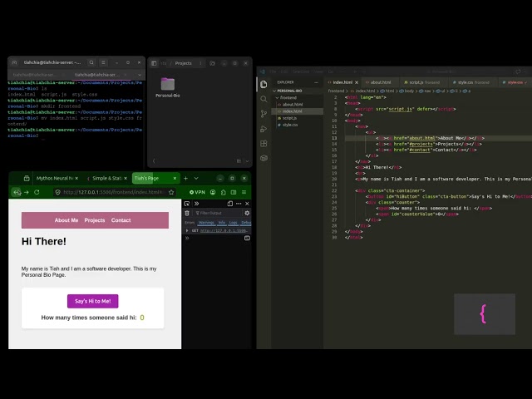Open VS Code Extensions icon
This screenshot has width=532, height=399.
coord(264,144)
